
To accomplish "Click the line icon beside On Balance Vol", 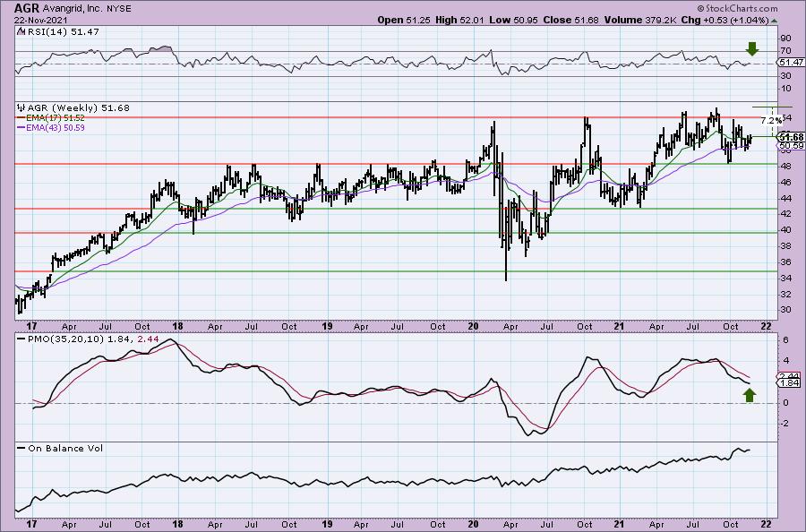I will [x=21, y=448].
